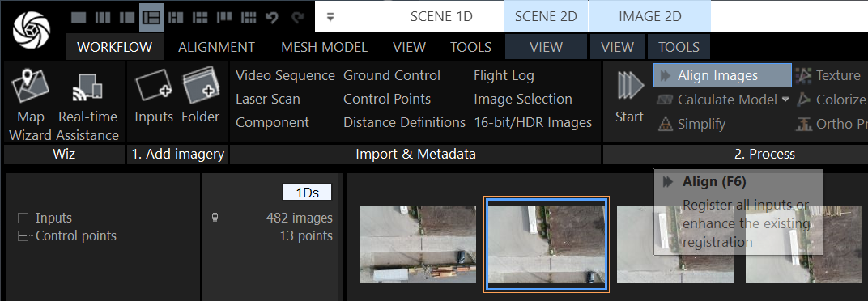
Task: Select the Control points tree item label
Action: coord(76,235)
